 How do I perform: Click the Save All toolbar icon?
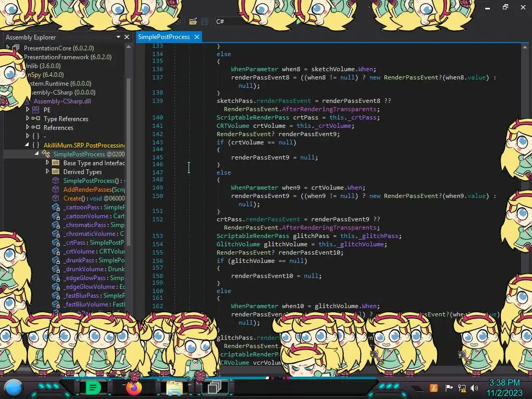pos(205,21)
